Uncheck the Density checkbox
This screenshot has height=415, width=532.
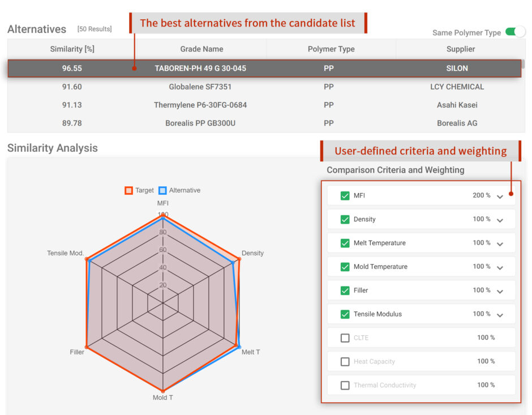pyautogui.click(x=345, y=220)
